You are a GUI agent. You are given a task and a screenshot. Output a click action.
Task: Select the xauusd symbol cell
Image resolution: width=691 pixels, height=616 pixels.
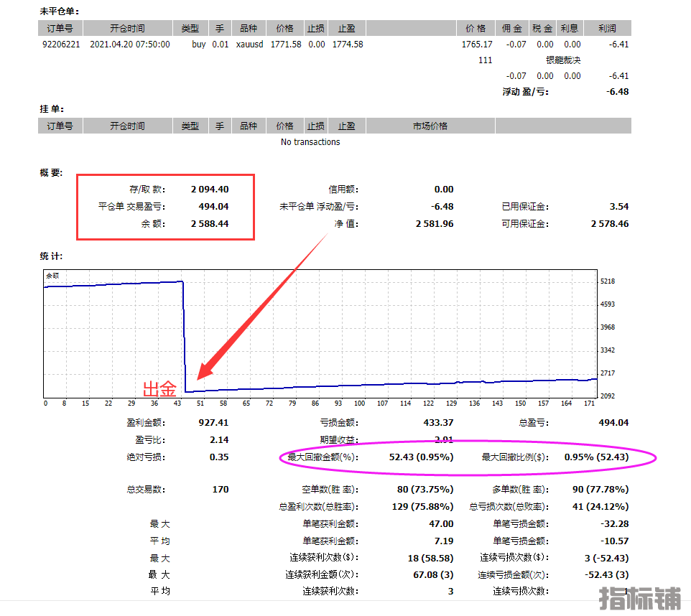pyautogui.click(x=249, y=45)
